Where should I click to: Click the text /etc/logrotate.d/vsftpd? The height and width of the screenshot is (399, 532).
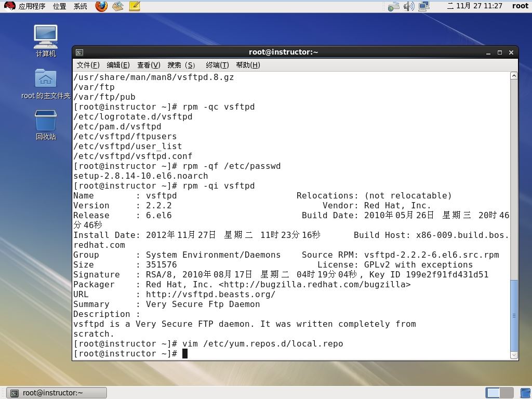(x=133, y=117)
